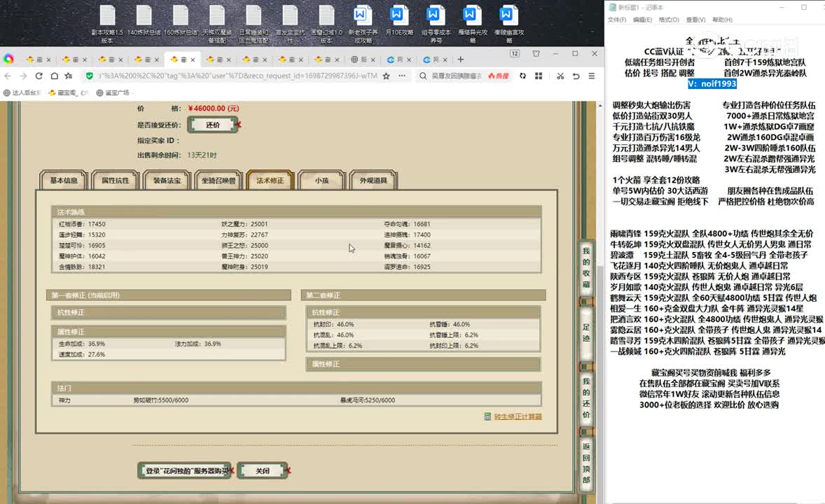825x504 pixels.
Task: Open the 160炼狱总结 desktop file
Action: [180, 21]
